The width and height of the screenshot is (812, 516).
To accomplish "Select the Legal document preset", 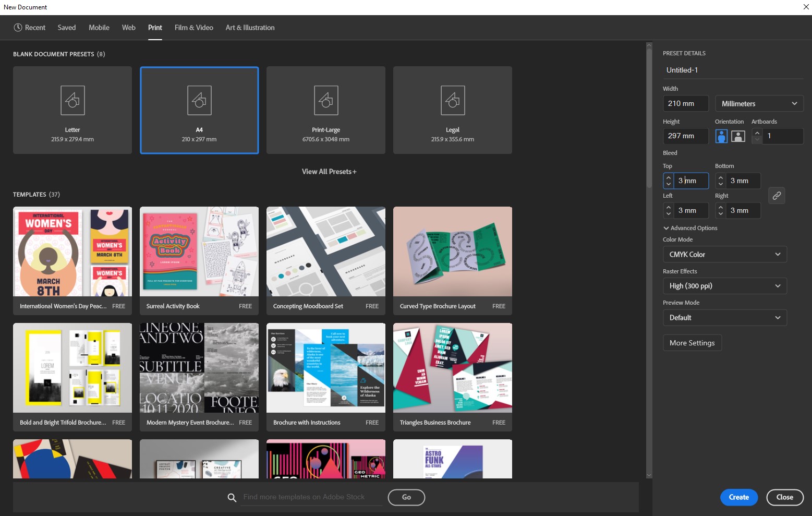I will point(452,110).
